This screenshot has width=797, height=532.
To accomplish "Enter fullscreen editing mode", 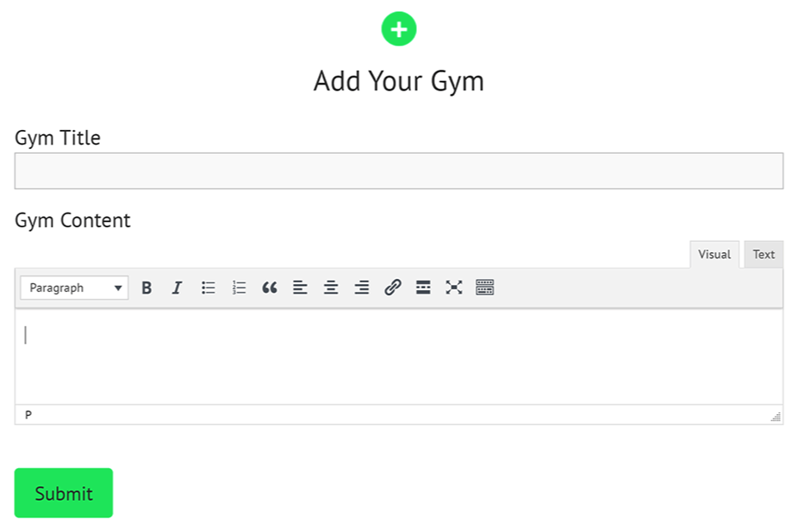I will pyautogui.click(x=454, y=288).
